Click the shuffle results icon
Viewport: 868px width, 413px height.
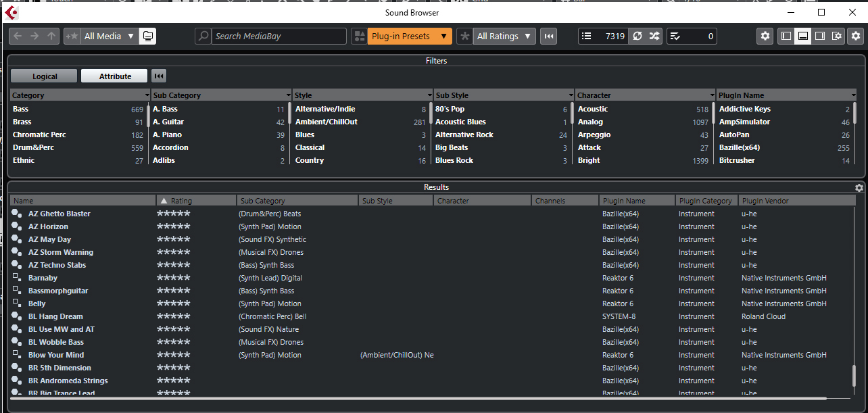coord(654,36)
